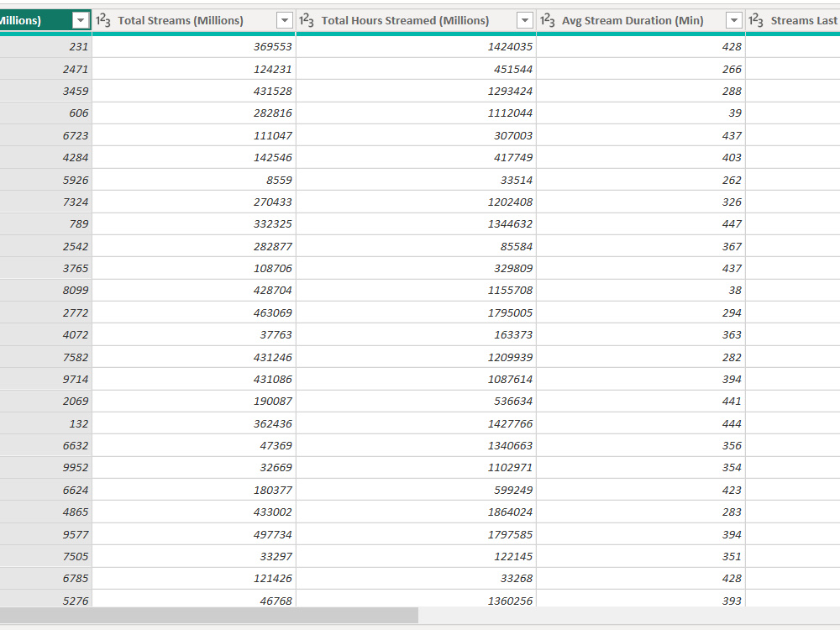
Task: Select cell with value 417749
Action: [x=417, y=158]
